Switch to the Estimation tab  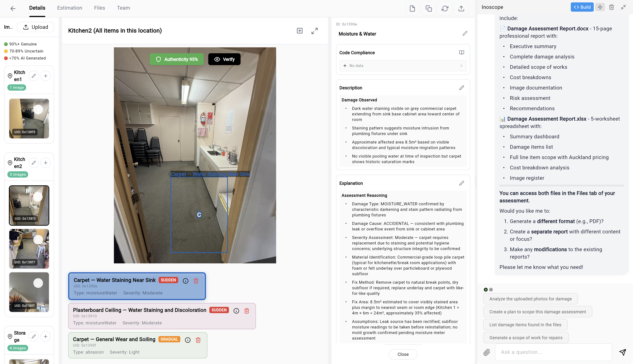[69, 8]
